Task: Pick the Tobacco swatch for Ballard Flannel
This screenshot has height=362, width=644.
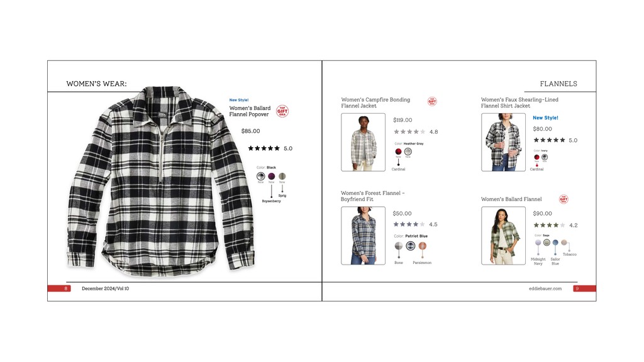Action: (x=564, y=242)
